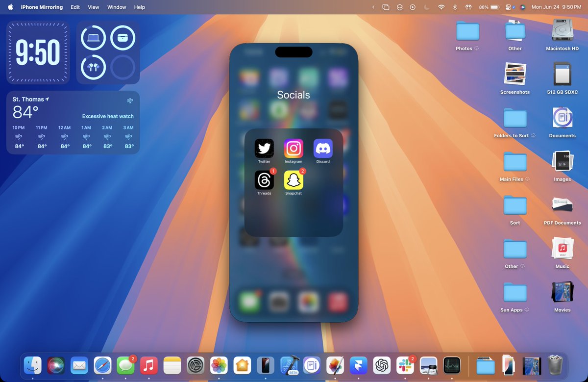The image size is (588, 382).
Task: Click the Excessive heat watch alert
Action: (108, 116)
